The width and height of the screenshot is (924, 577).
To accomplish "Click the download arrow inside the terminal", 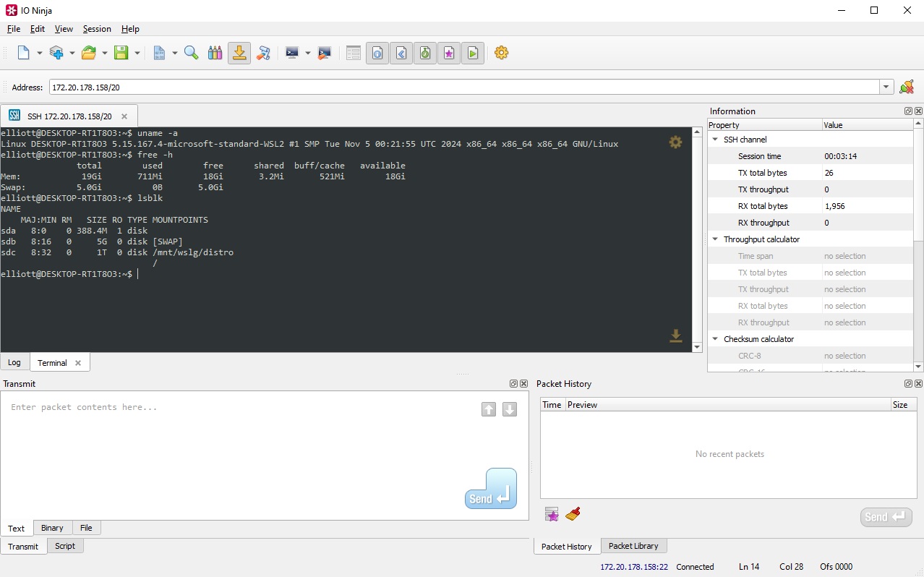I will [675, 335].
